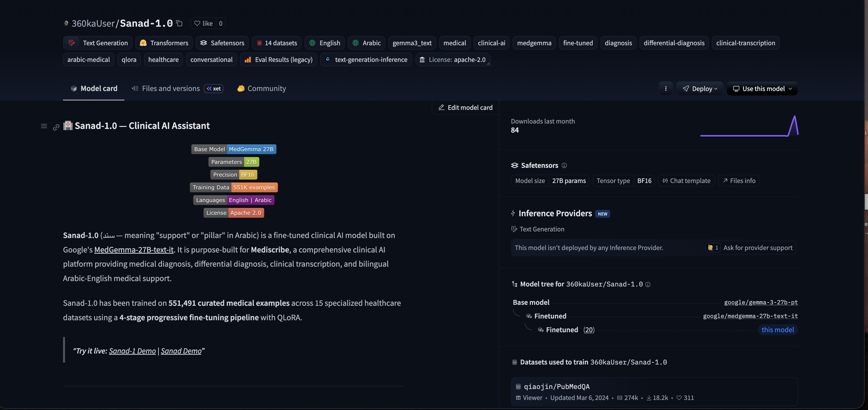Open the Sanad-1 Demo link
Viewport: 868px width, 410px height.
point(132,351)
